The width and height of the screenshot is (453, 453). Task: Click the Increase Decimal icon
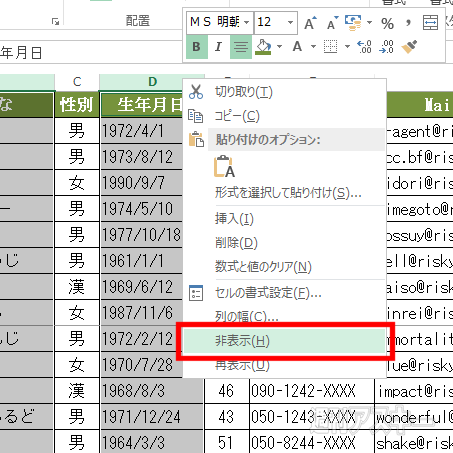pos(364,47)
